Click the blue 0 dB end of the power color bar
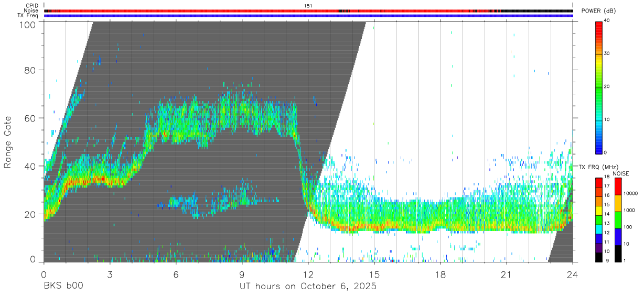Screen dimensions: 644x297 click(x=599, y=150)
